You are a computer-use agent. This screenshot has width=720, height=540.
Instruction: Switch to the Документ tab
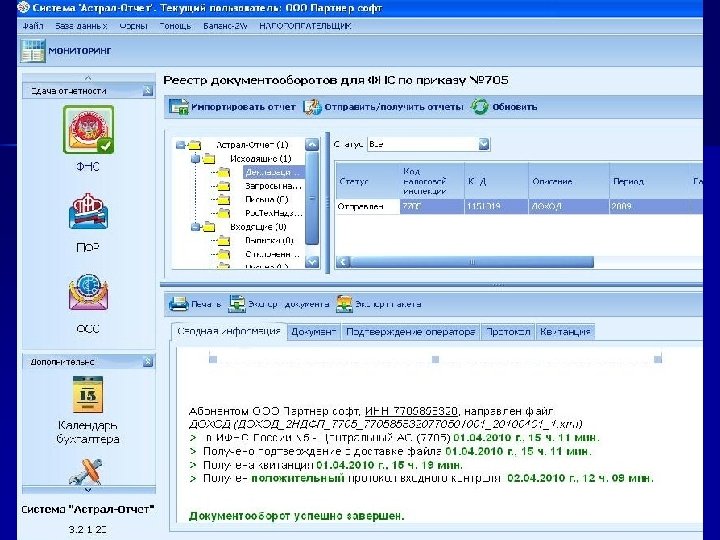[x=314, y=332]
